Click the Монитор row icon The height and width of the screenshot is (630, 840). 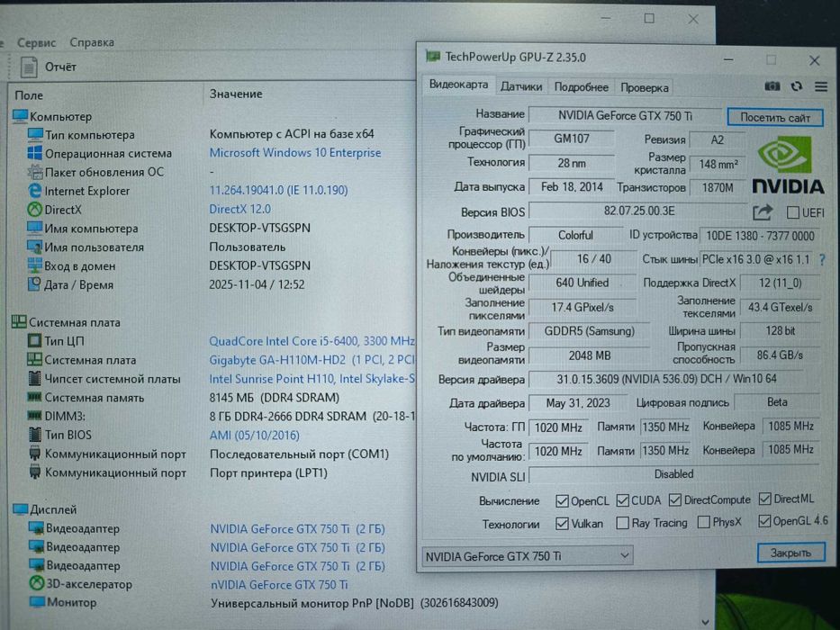pos(37,602)
